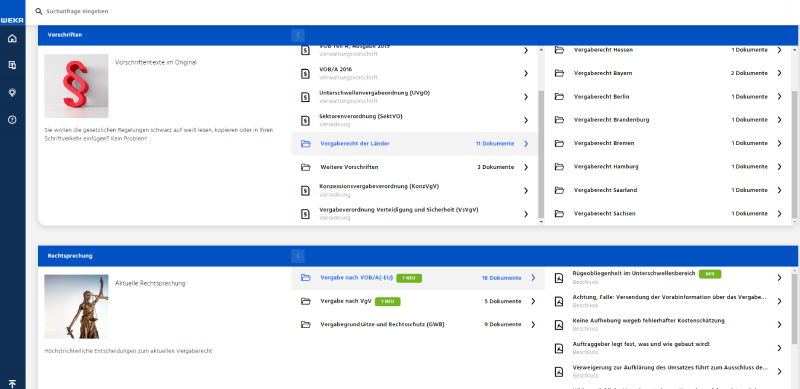Click document icon beside Konzessionsvergabeverordnung (KonzVgV)

pyautogui.click(x=305, y=191)
